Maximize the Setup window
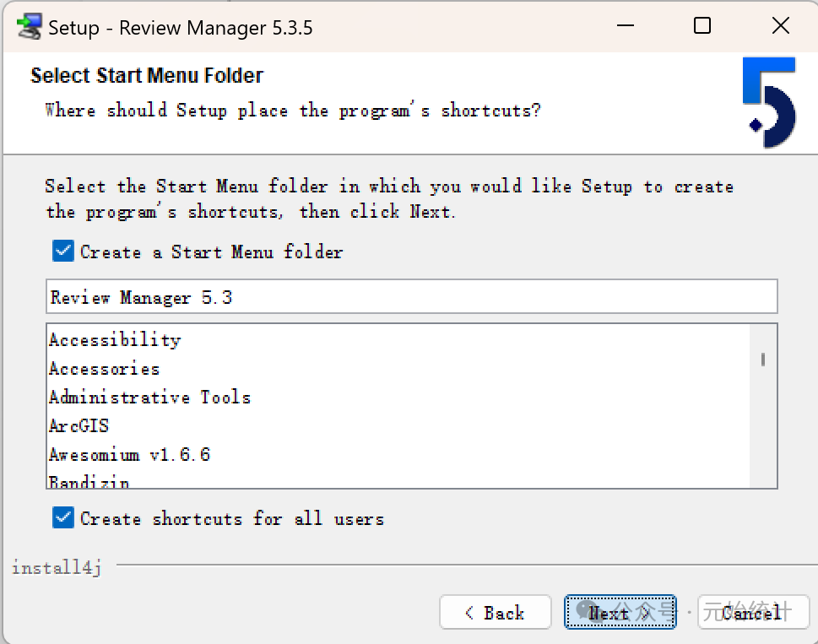The width and height of the screenshot is (818, 644). tap(702, 26)
